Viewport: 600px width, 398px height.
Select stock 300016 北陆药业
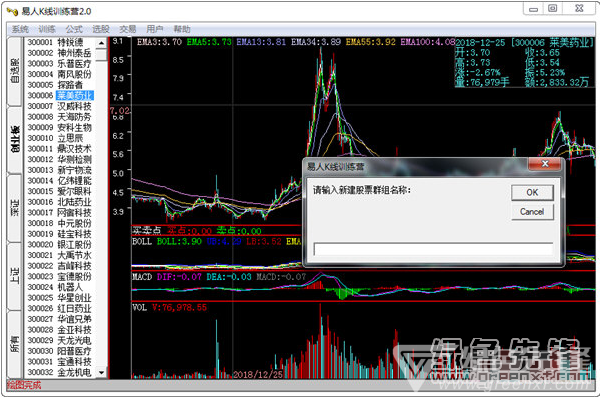59,202
